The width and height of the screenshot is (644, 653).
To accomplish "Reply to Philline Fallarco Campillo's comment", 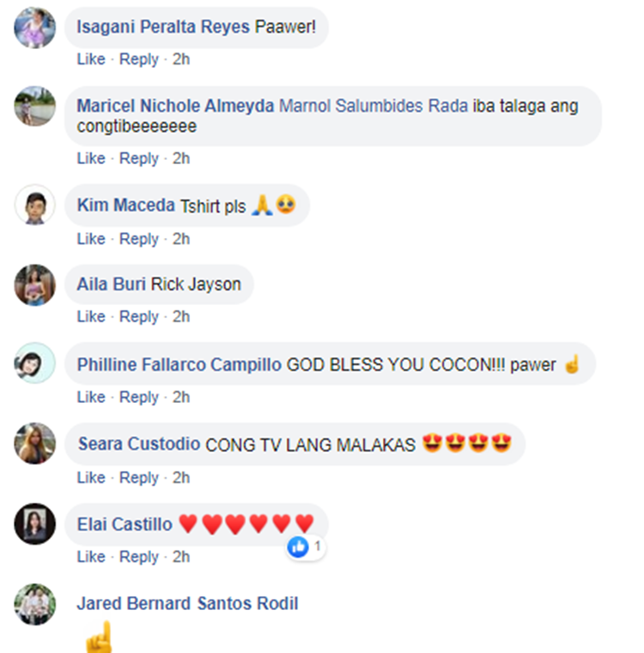I will pyautogui.click(x=139, y=397).
